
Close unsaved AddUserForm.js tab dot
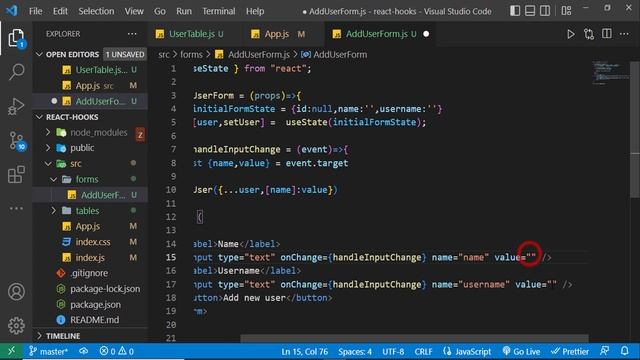426,34
